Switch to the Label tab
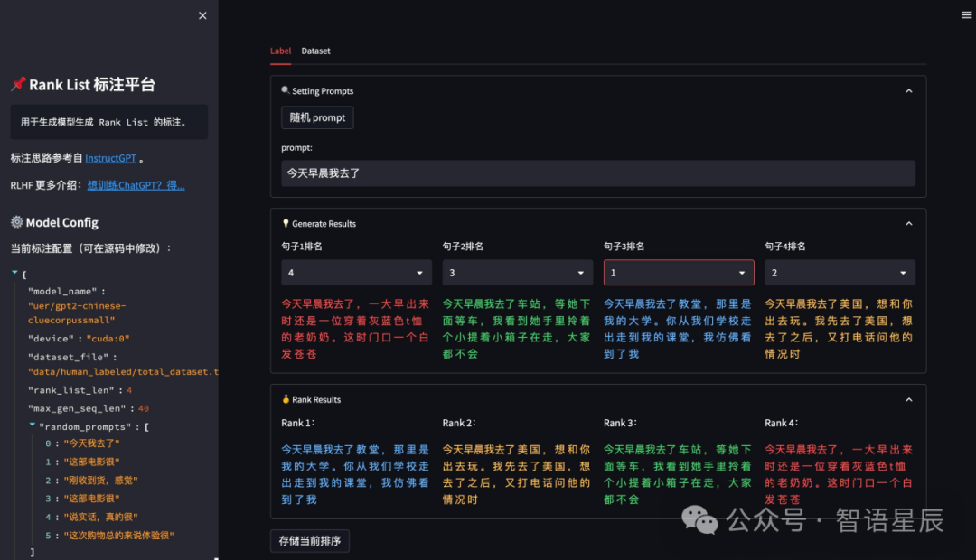Image resolution: width=976 pixels, height=560 pixels. (280, 51)
